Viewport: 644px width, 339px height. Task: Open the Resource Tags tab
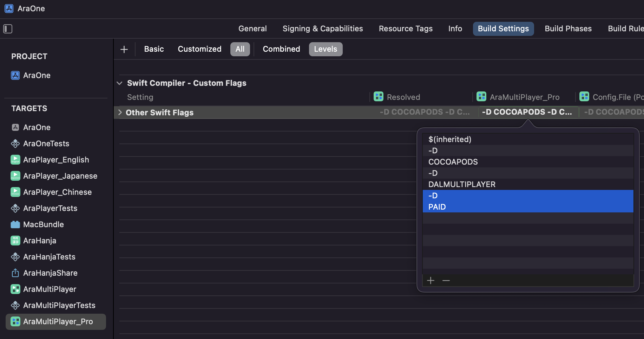pos(406,29)
